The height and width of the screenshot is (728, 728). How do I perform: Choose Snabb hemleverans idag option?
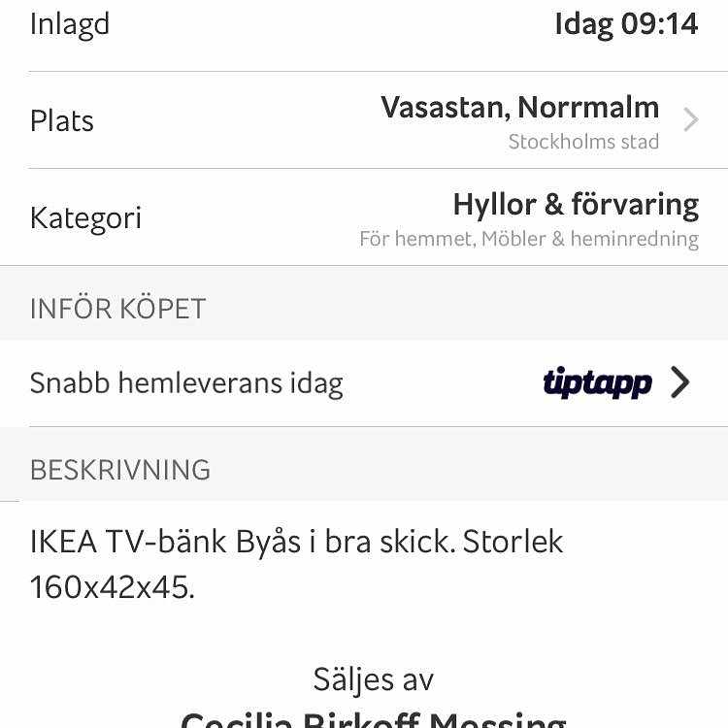[x=186, y=383]
